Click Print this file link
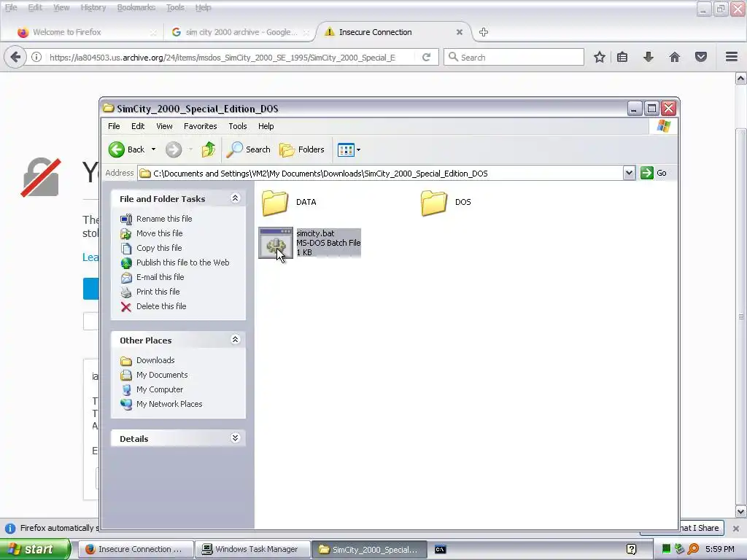747x560 pixels. [158, 292]
